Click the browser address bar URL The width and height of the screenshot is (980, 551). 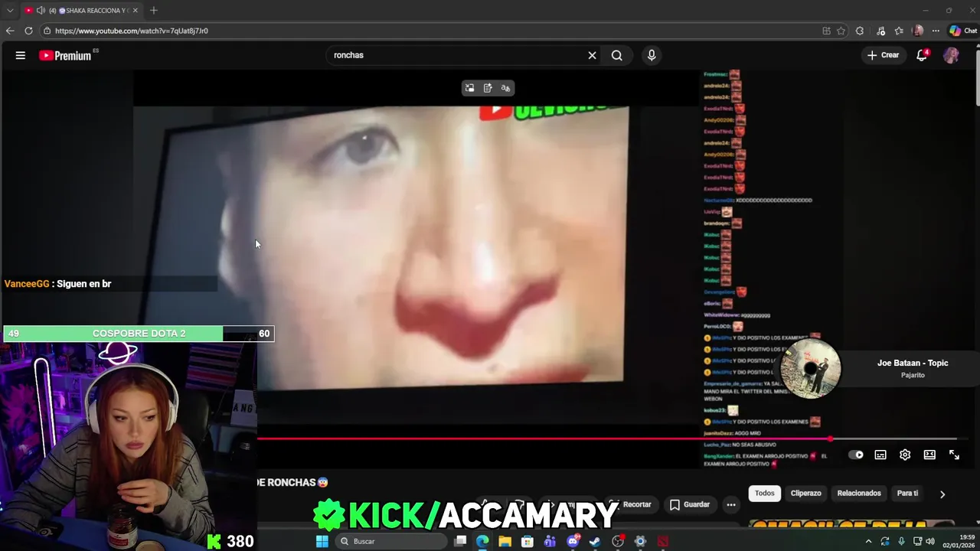tap(132, 31)
